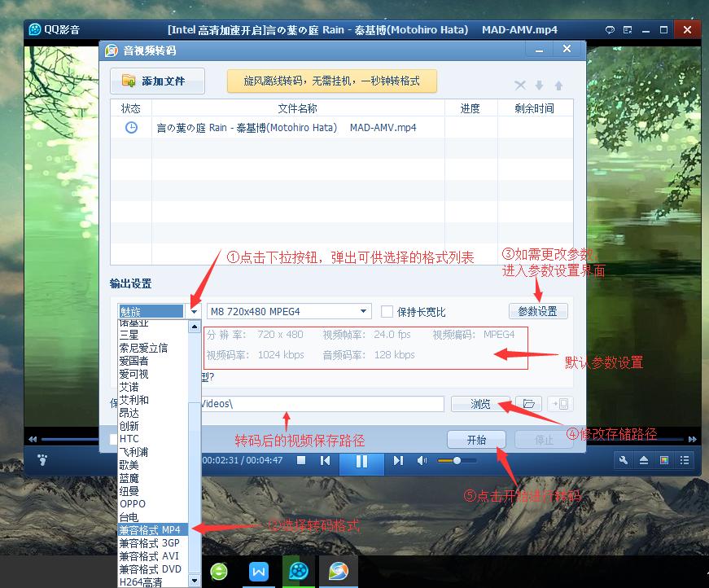Click the 参数设置 button
709x588 pixels.
tap(536, 311)
